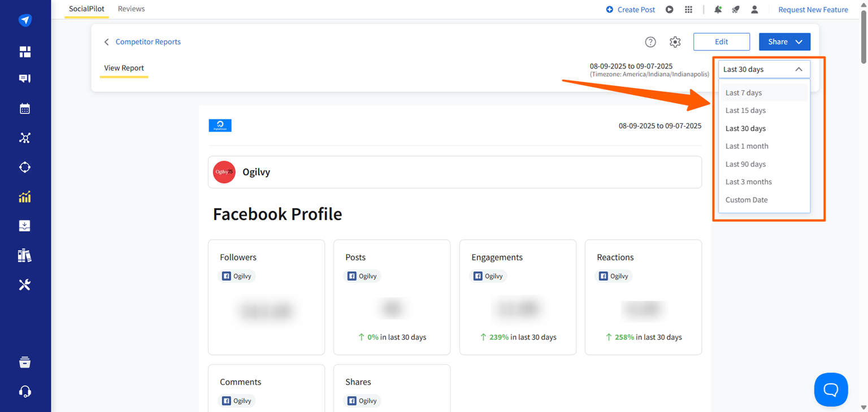Open the download tray icon in sidebar

click(25, 226)
